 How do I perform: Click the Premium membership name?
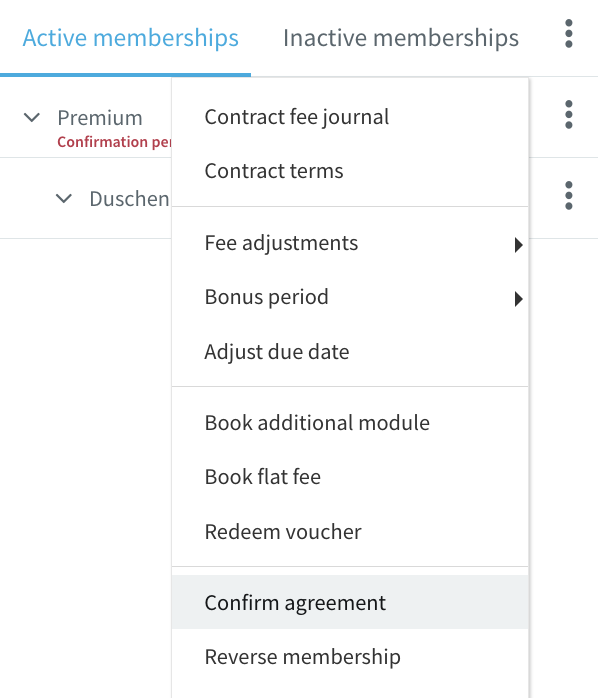tap(100, 118)
